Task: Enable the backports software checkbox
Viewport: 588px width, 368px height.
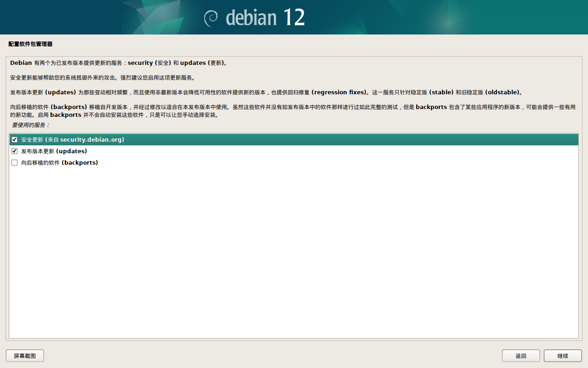Action: click(x=15, y=162)
